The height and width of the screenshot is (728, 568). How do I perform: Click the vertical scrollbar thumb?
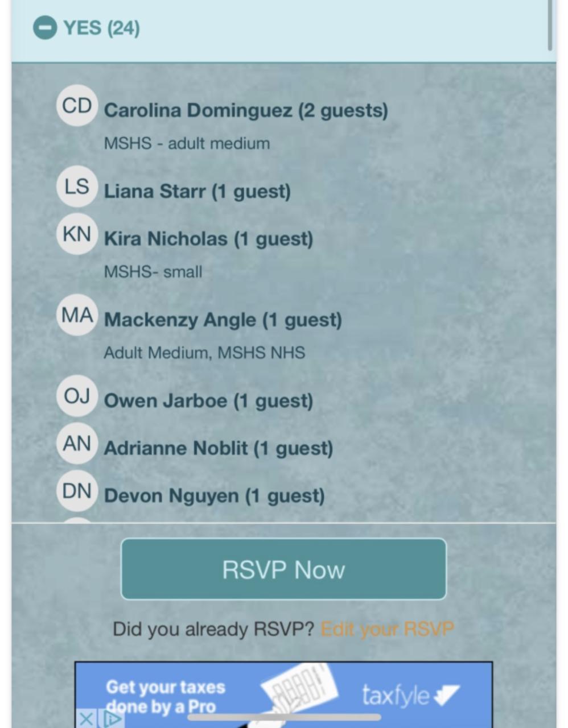[550, 26]
